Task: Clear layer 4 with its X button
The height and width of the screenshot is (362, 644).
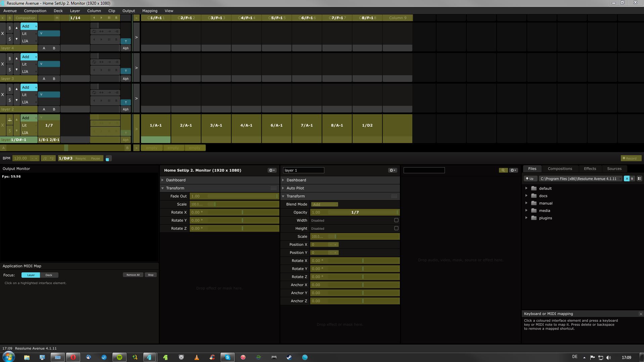Action: coord(3,34)
